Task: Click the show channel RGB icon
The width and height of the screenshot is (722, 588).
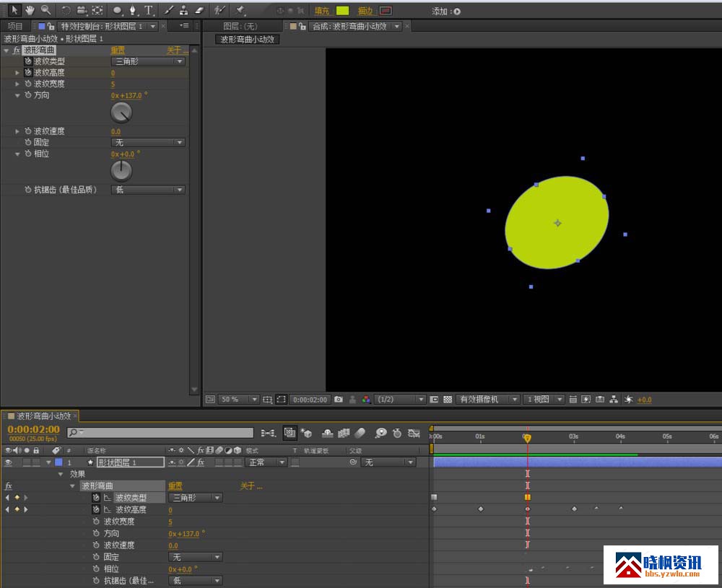Action: [x=366, y=400]
